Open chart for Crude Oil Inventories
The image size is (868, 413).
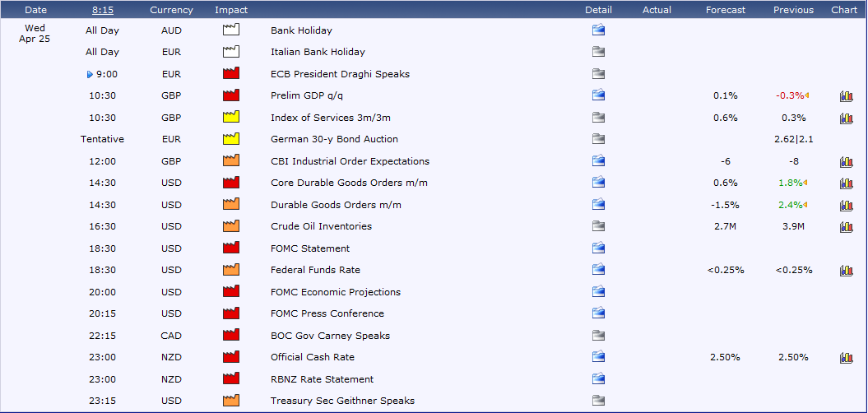point(846,227)
